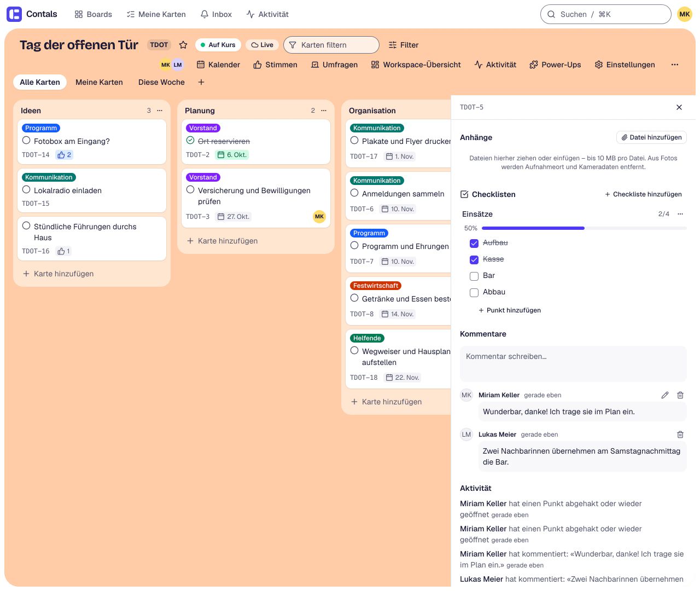Delete Lukas Meier's comment with the trash icon
Screen dimensions: 700x591
[680, 434]
